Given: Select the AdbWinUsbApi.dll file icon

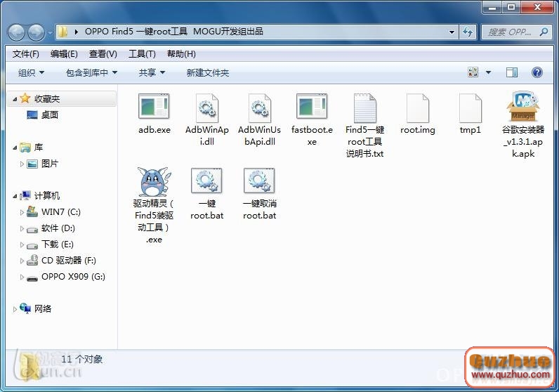Looking at the screenshot, I should tap(260, 107).
